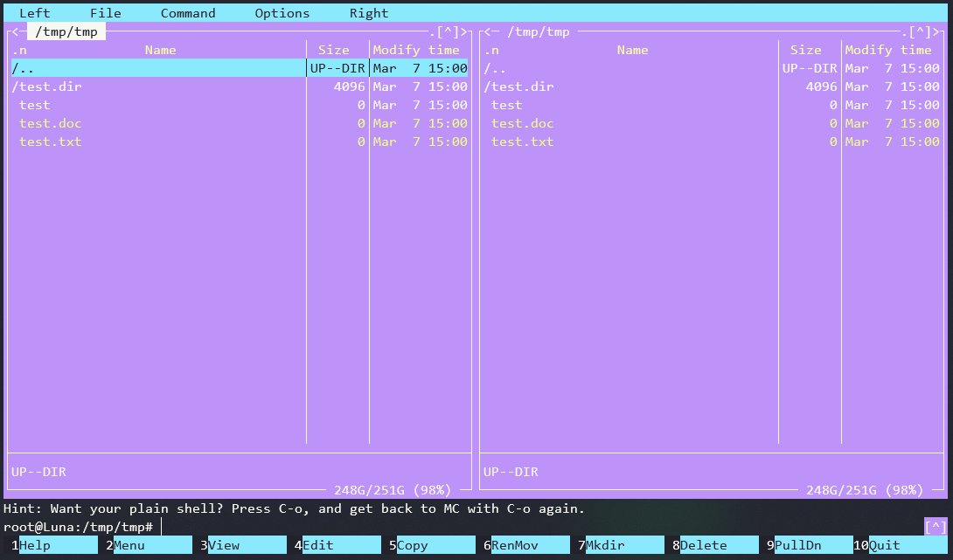The height and width of the screenshot is (560, 953).
Task: Click the back history arrow on the left panel
Action: [x=15, y=31]
